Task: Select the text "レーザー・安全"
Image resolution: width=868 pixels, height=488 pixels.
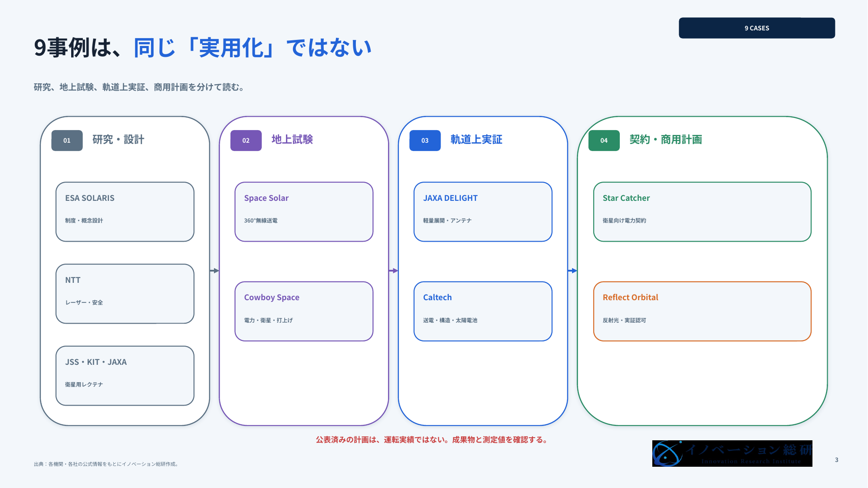Action: (x=84, y=302)
